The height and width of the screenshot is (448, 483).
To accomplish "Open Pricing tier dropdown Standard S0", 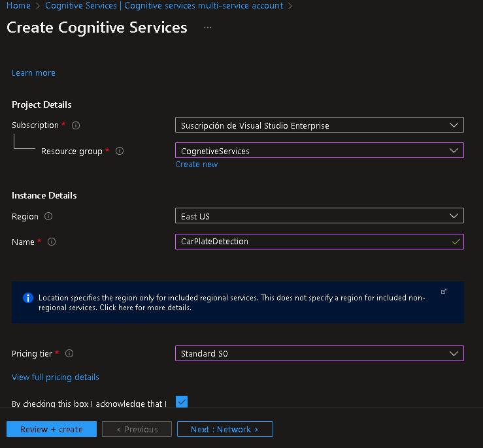I will [320, 353].
